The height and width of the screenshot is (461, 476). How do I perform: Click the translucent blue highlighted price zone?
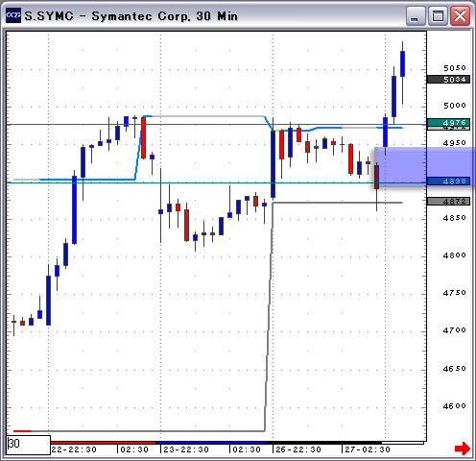[425, 166]
